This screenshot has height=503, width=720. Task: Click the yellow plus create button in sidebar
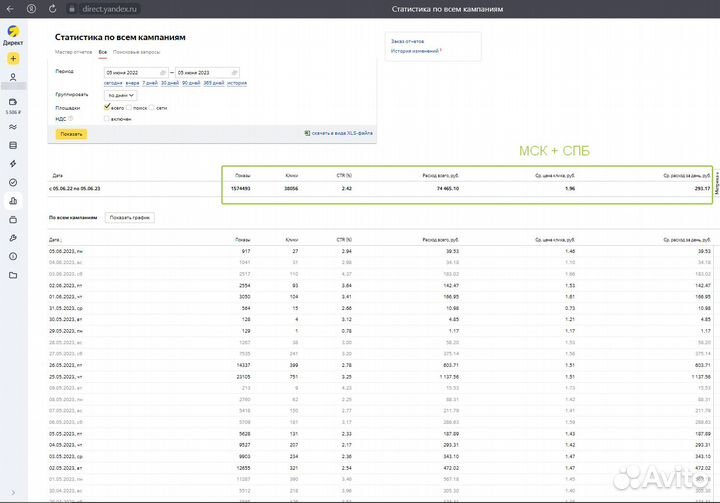13,59
